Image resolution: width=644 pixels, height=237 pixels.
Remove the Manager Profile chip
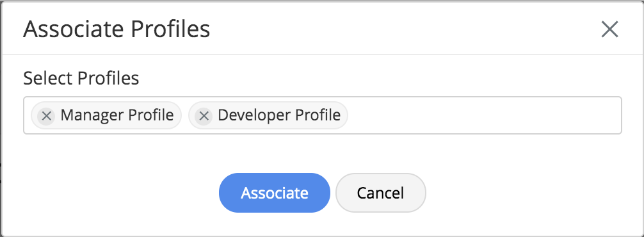46,116
